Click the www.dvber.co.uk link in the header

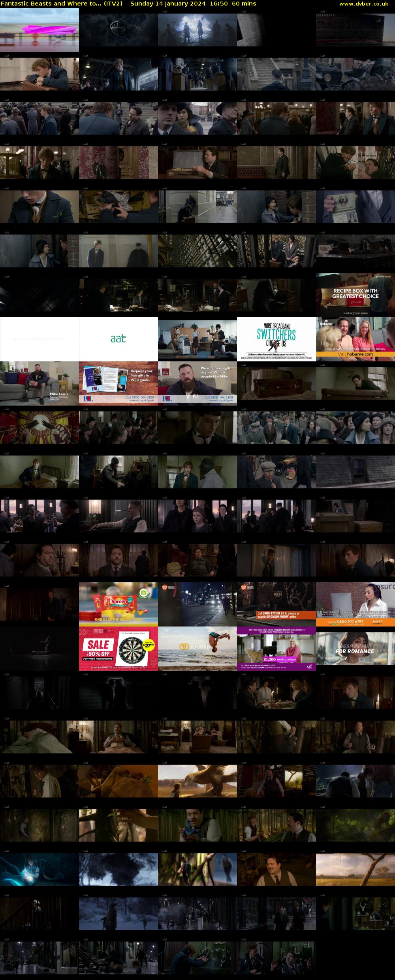click(x=364, y=4)
